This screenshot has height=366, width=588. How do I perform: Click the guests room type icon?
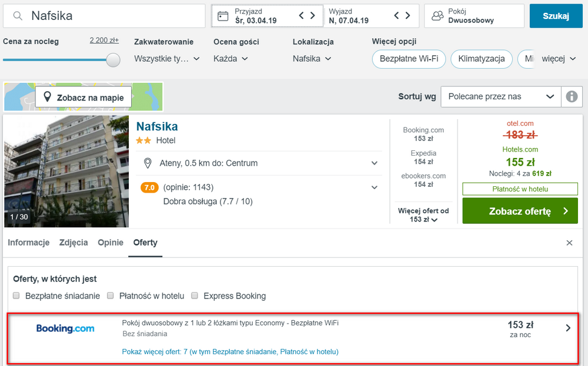pyautogui.click(x=437, y=16)
